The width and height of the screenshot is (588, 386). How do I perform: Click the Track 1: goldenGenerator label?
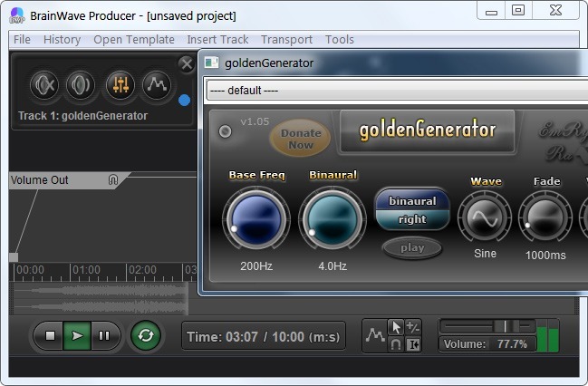coord(82,116)
